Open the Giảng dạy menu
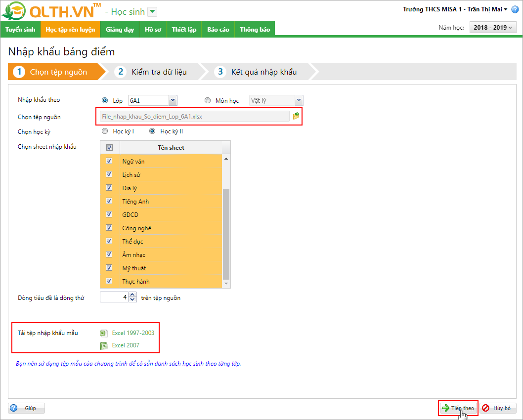This screenshot has width=523, height=420. [120, 29]
